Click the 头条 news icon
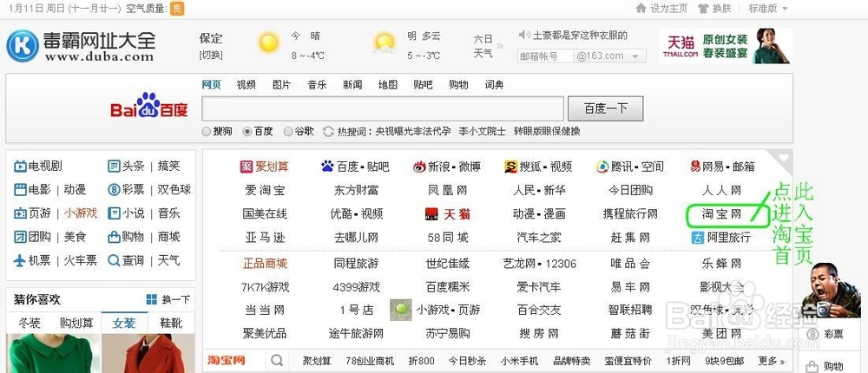Image resolution: width=868 pixels, height=373 pixels. click(114, 166)
